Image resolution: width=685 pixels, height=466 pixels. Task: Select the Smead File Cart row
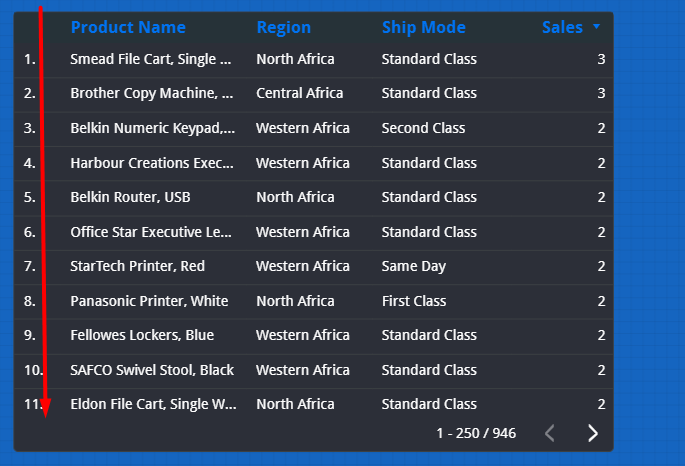coord(151,59)
